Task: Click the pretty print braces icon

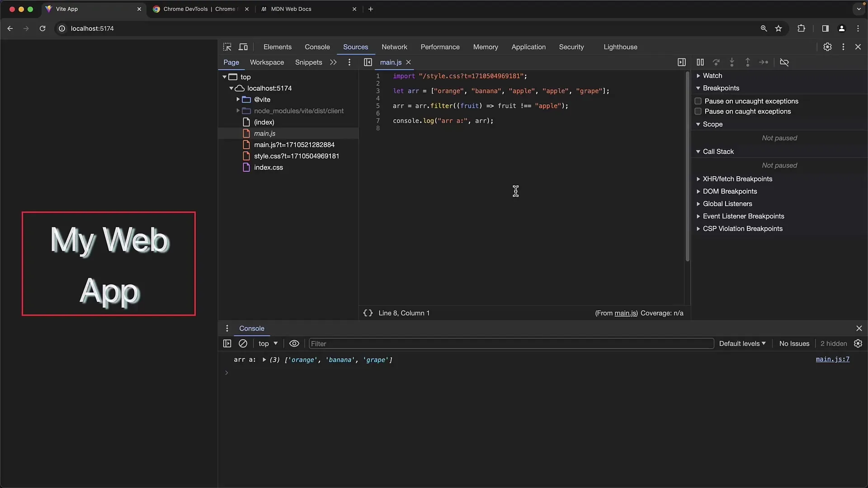Action: tap(368, 313)
